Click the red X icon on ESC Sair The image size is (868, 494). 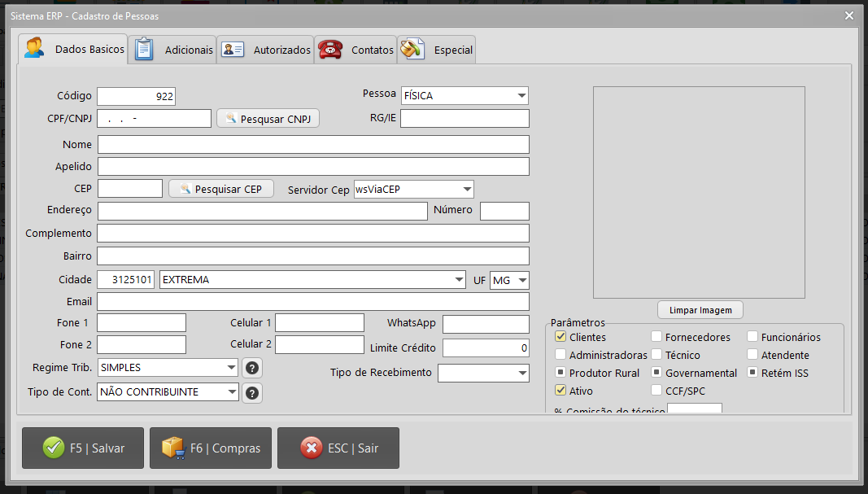click(312, 448)
